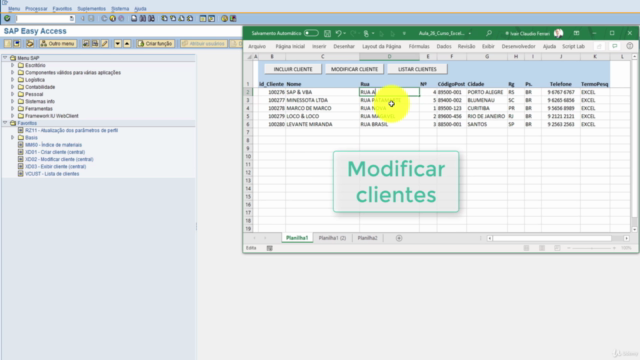
Task: Click the Delete Favorites icon
Action: pos(95,43)
